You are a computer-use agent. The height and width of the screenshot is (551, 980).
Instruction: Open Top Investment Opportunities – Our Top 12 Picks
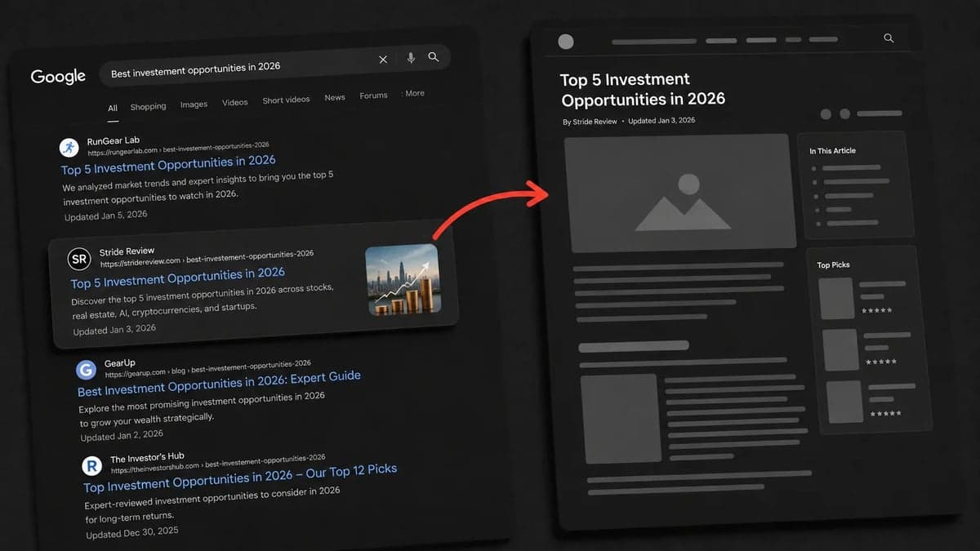(240, 478)
